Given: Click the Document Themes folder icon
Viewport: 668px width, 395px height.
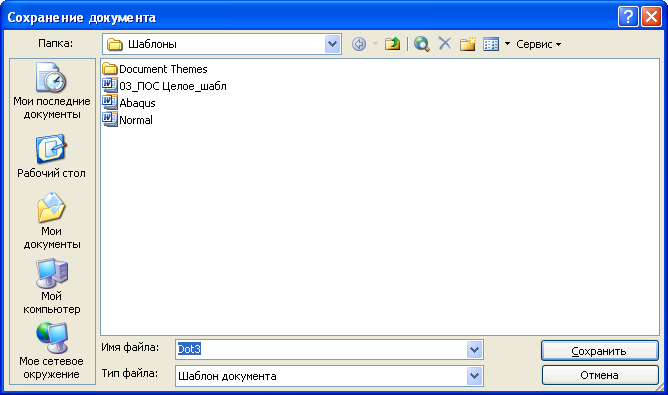Looking at the screenshot, I should 109,69.
